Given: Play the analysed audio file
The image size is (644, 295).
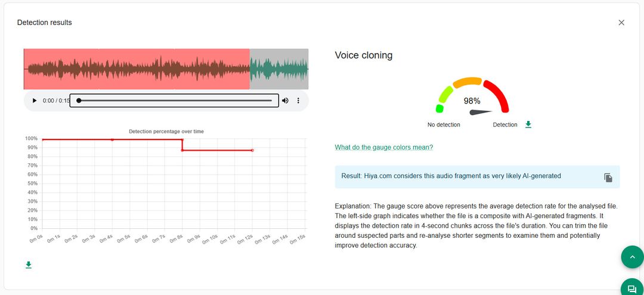Looking at the screenshot, I should click(35, 101).
